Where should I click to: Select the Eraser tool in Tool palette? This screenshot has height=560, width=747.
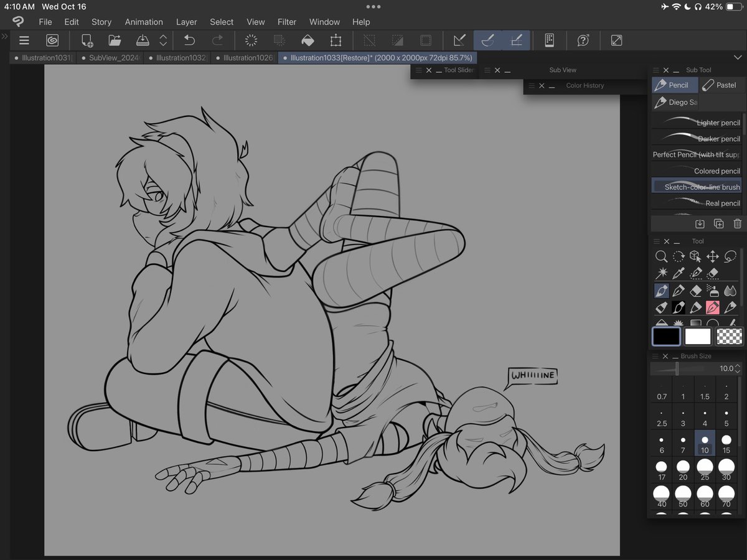pos(696,291)
